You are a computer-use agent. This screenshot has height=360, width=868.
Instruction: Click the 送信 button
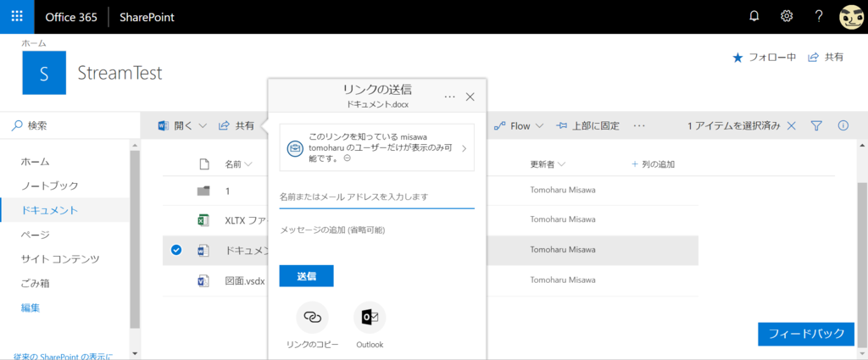307,276
